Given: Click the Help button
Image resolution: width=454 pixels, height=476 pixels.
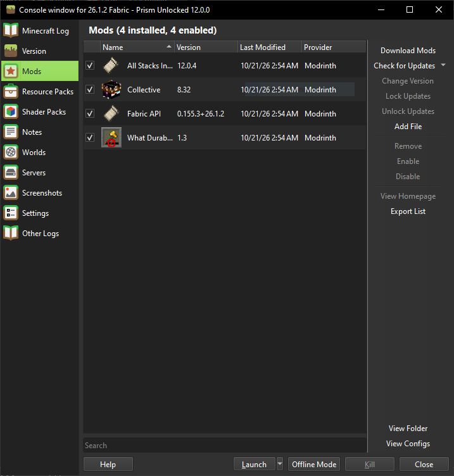Looking at the screenshot, I should click(108, 464).
